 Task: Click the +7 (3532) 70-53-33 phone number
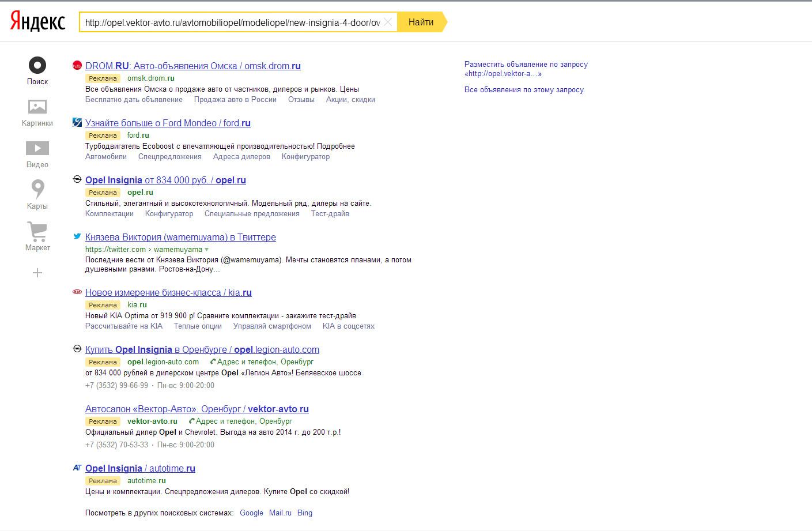pos(116,445)
